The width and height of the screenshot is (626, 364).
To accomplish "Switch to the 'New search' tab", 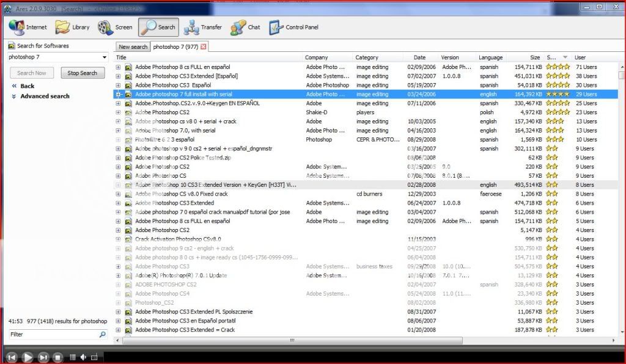I will (133, 46).
